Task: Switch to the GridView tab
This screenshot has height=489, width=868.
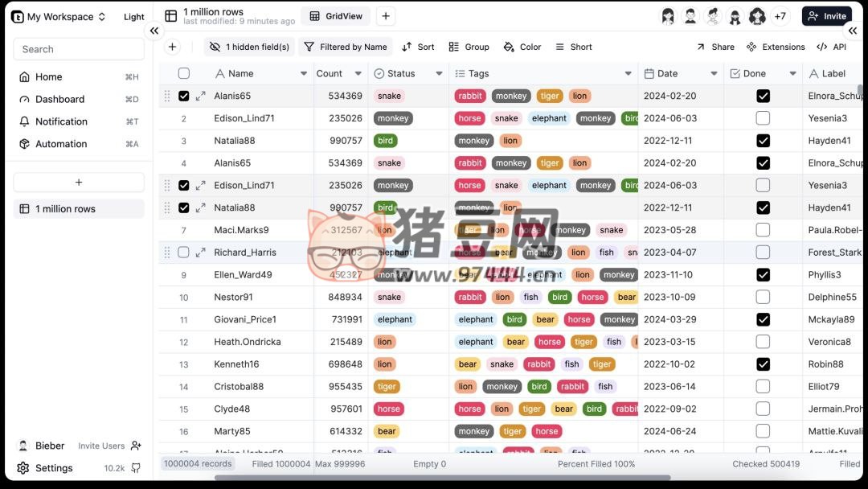Action: [x=335, y=16]
